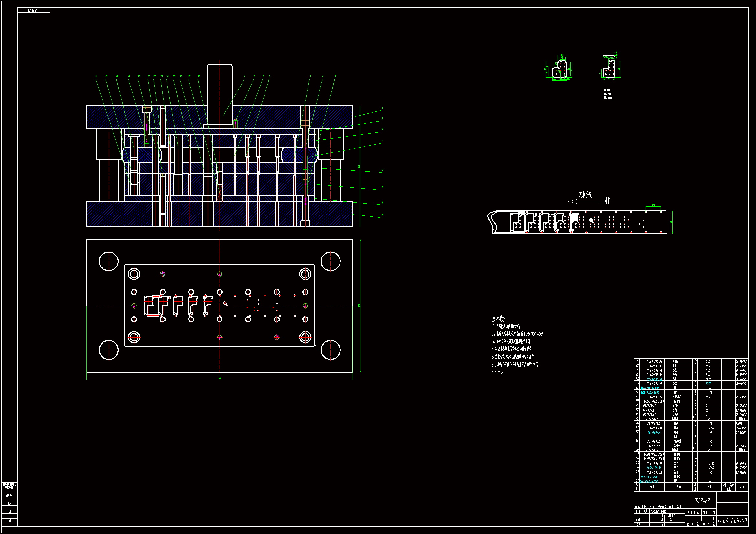Click bottom-right guide pillar circle in plan view
This screenshot has height=534, width=756.
click(330, 350)
